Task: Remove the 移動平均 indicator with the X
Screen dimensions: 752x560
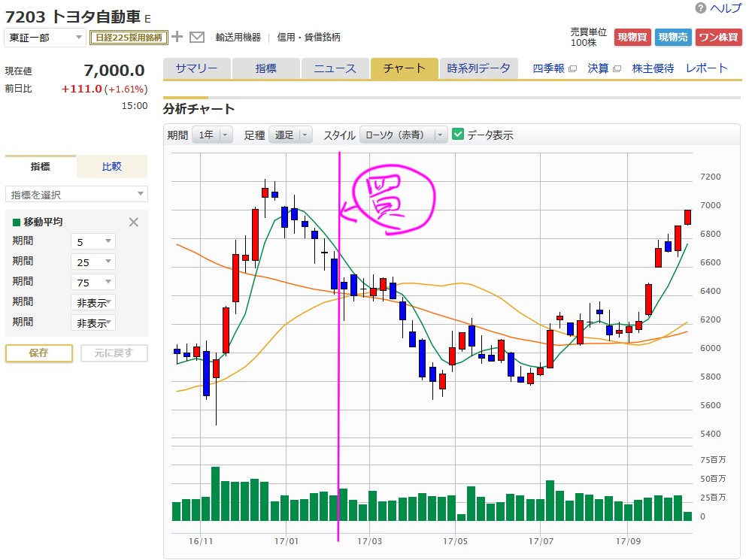Action: tap(134, 222)
